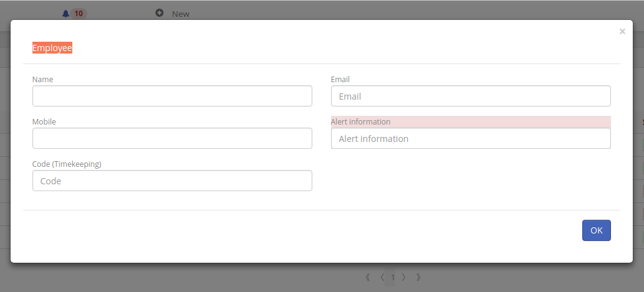Focus the Email input field

pos(471,96)
